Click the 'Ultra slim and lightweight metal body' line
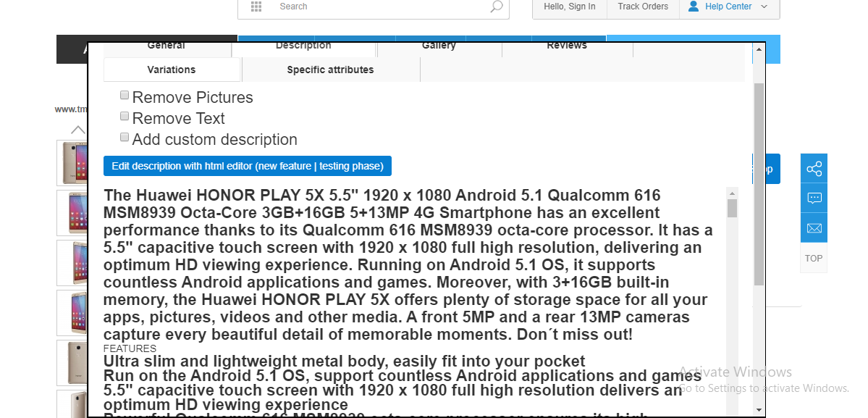 click(x=344, y=361)
